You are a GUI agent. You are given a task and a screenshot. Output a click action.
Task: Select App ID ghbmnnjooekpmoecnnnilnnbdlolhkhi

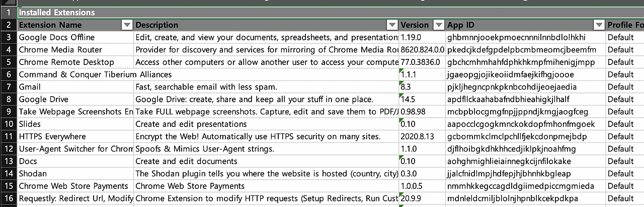[526, 37]
